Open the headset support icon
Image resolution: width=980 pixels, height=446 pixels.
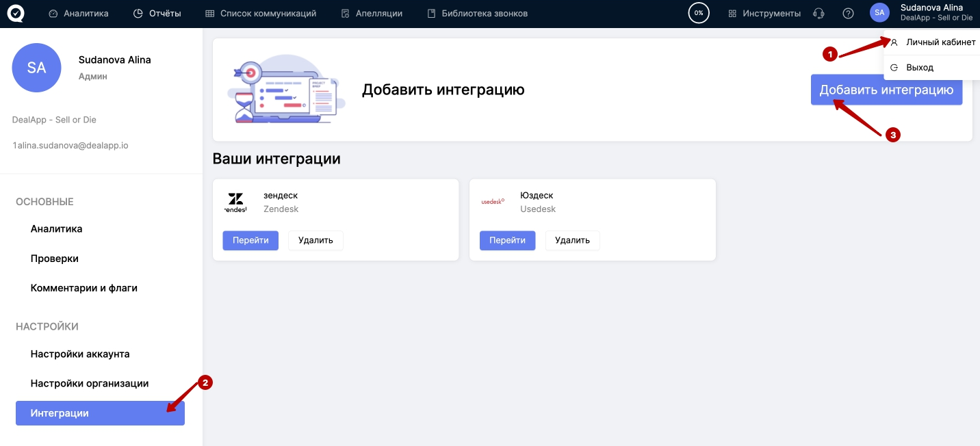point(818,14)
